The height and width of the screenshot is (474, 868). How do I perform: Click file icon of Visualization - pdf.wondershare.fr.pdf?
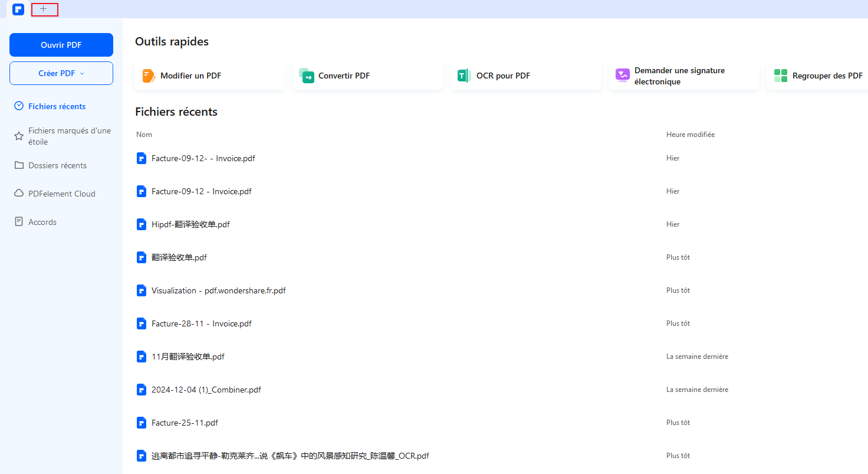click(142, 290)
